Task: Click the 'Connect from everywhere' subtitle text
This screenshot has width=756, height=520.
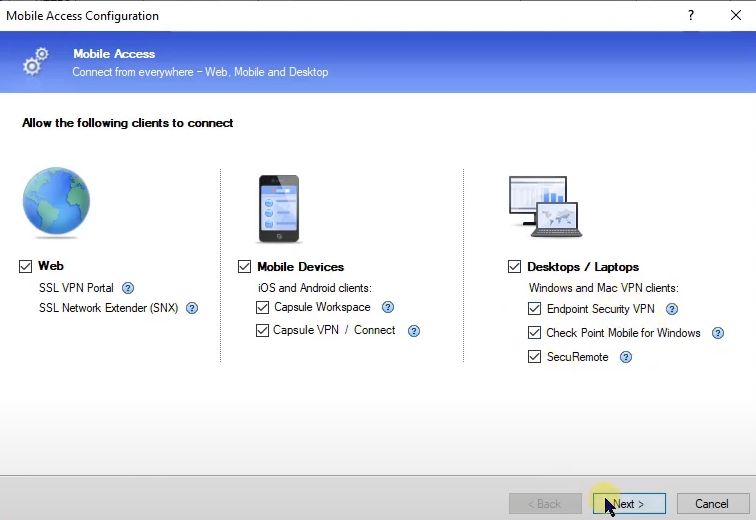Action: (x=200, y=72)
